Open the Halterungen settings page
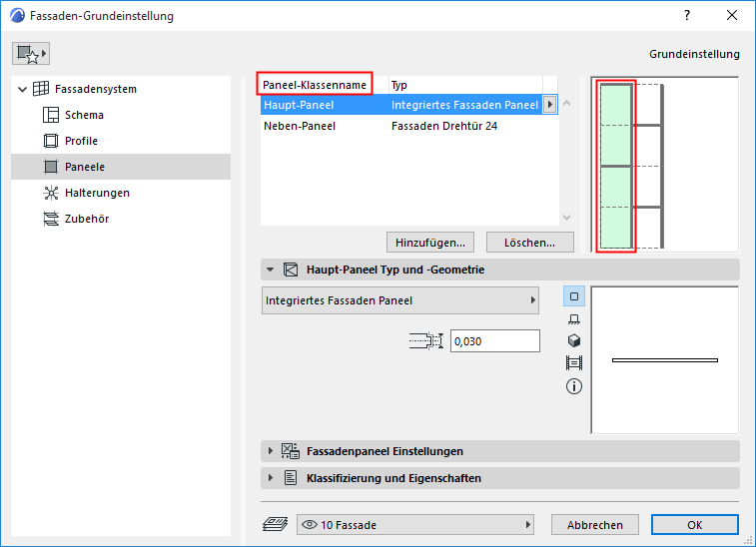This screenshot has height=547, width=756. coord(97,193)
